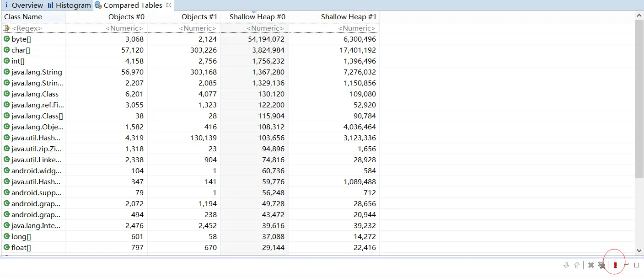
Task: Click the filter icon in Regex row
Action: tap(7, 28)
